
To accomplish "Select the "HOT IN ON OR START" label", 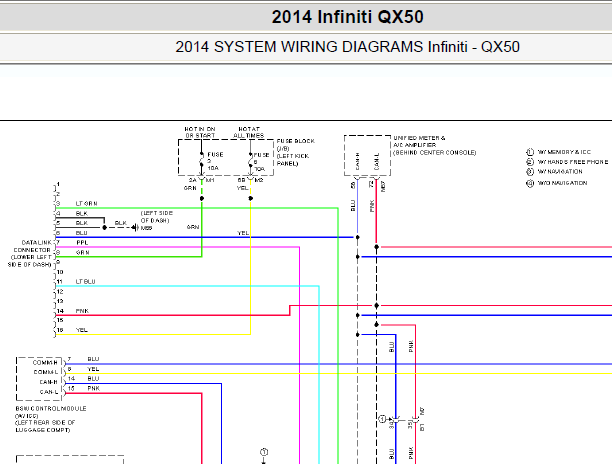I will click(x=200, y=132).
